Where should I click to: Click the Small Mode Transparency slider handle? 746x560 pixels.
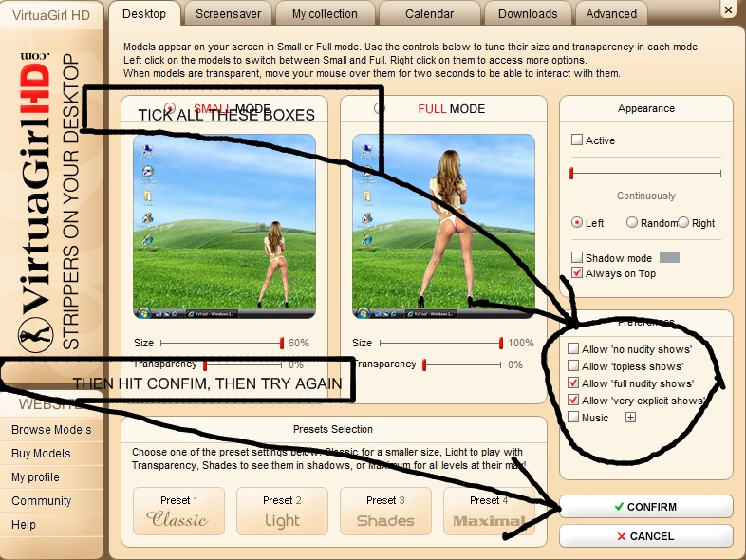(205, 364)
